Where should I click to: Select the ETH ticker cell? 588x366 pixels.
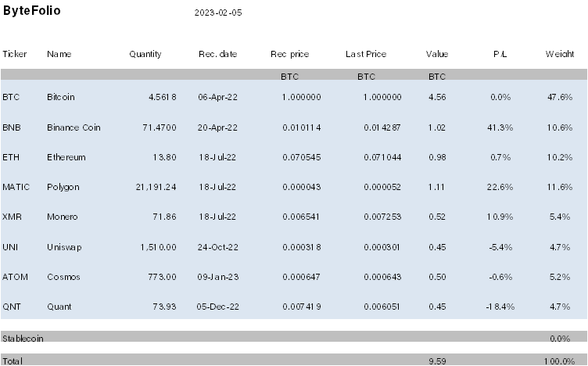tap(10, 157)
